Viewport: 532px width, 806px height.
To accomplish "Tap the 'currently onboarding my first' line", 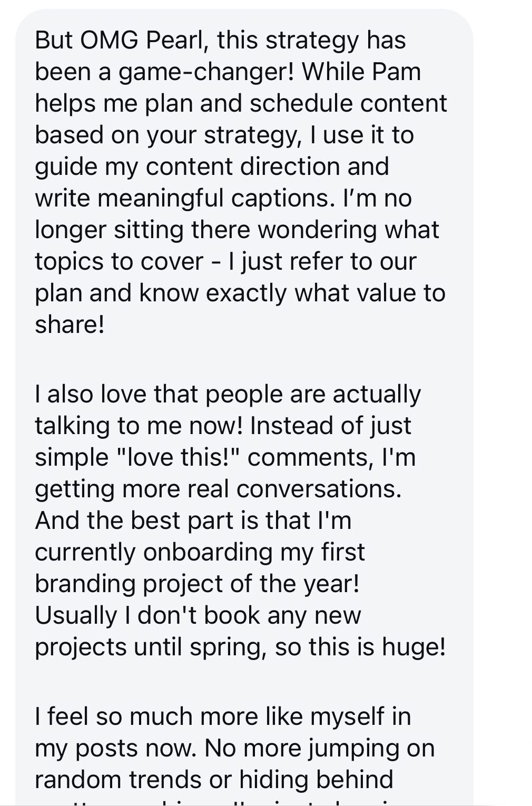I will point(200,552).
